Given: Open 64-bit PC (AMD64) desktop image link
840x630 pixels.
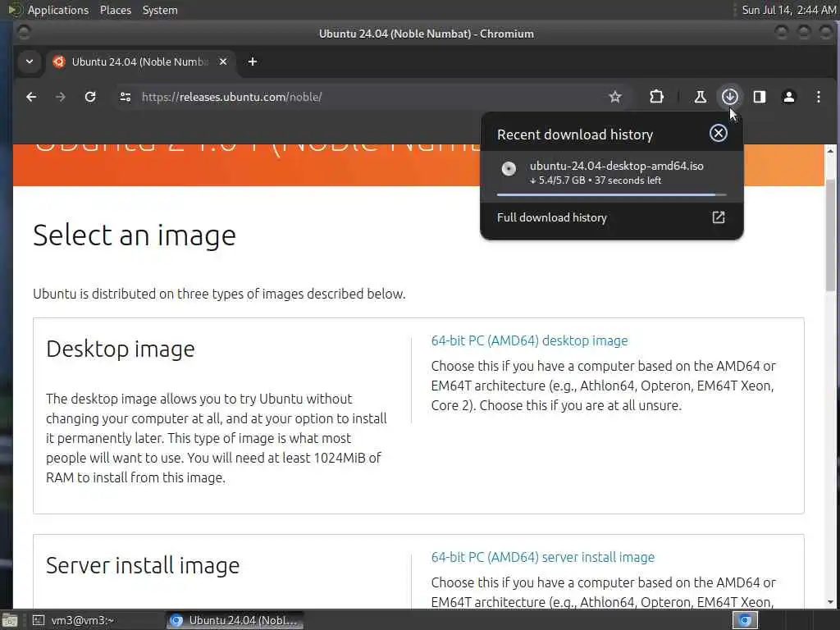Looking at the screenshot, I should (529, 340).
